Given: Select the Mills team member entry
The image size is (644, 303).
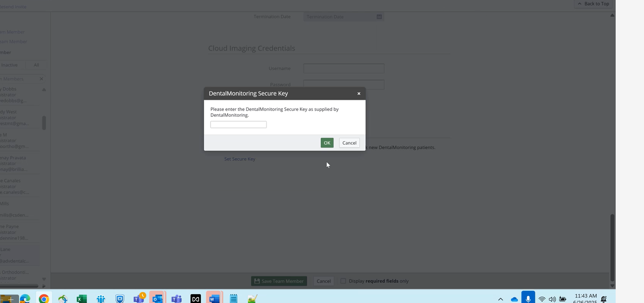Looking at the screenshot, I should click(19, 210).
